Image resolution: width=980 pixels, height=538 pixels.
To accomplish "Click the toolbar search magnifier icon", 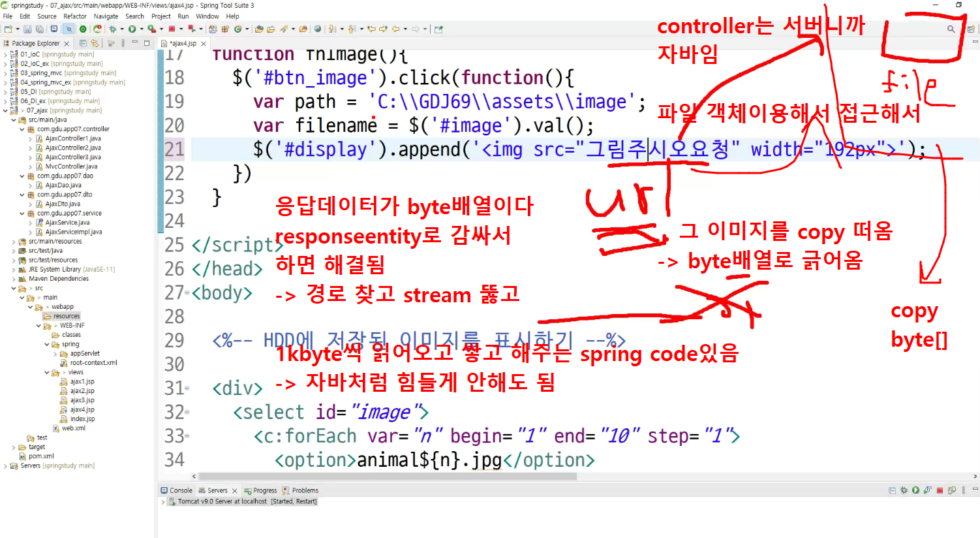I will pyautogui.click(x=951, y=29).
